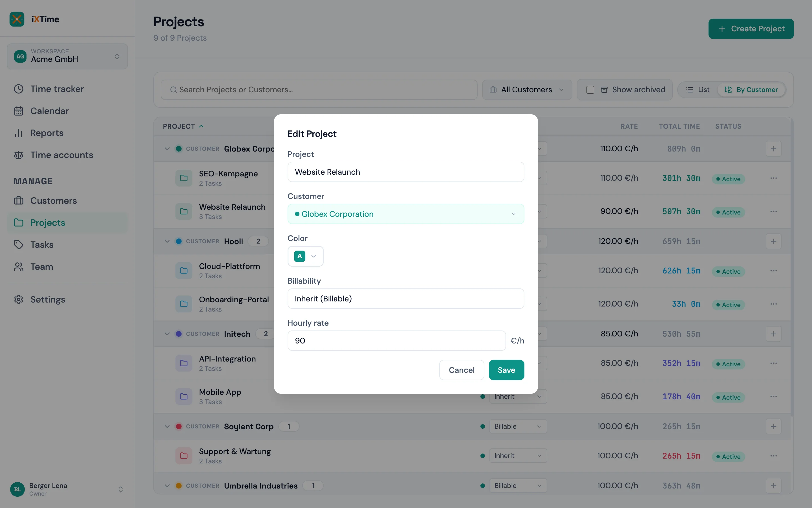Add project to Soylent Corp with plus

[773, 426]
